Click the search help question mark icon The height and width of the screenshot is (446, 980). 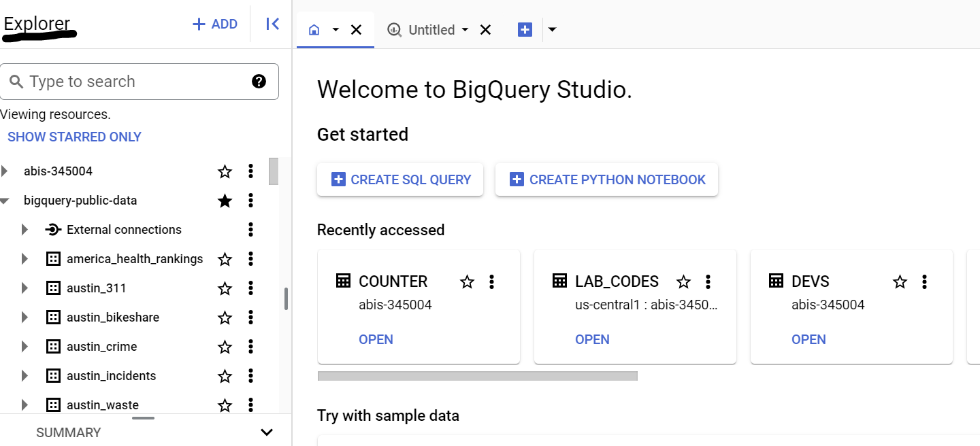(x=259, y=82)
